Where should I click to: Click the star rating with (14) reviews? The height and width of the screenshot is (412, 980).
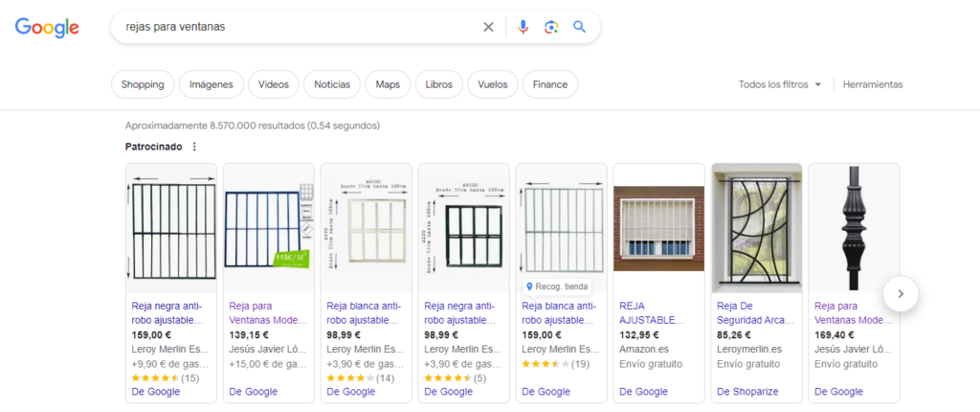[x=360, y=378]
